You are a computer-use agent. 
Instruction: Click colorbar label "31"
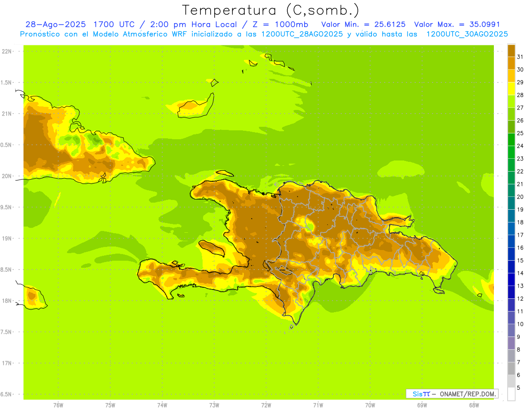click(520, 57)
